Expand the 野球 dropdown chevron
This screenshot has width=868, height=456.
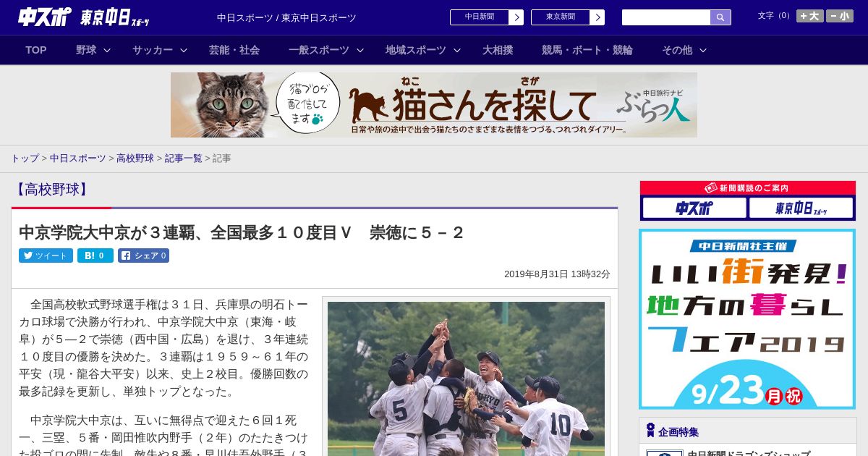107,50
